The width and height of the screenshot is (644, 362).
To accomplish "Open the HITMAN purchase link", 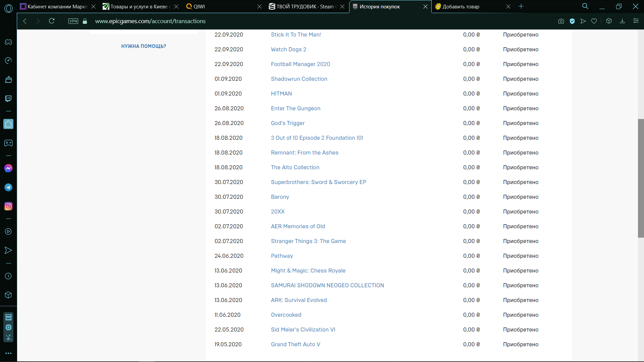I will [281, 94].
